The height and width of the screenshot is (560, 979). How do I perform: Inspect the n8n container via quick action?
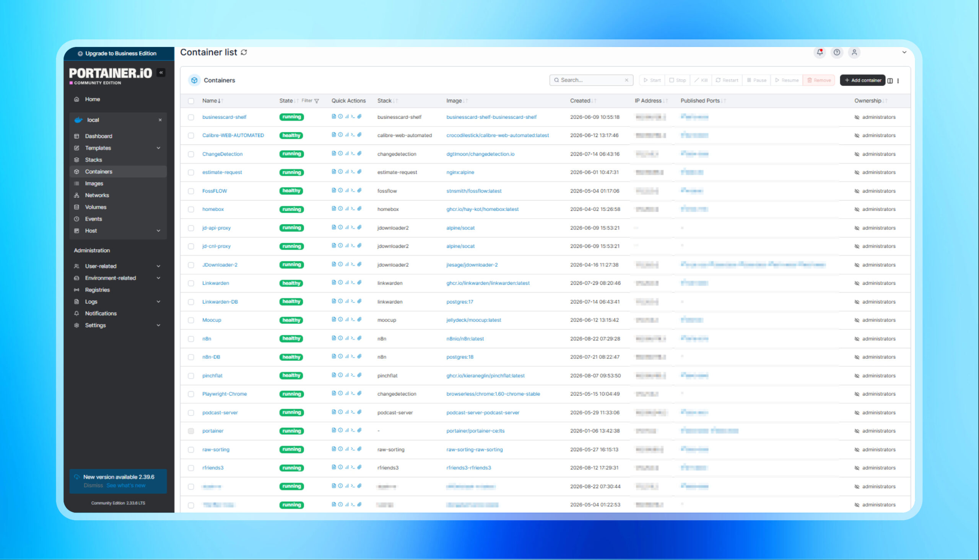point(340,338)
